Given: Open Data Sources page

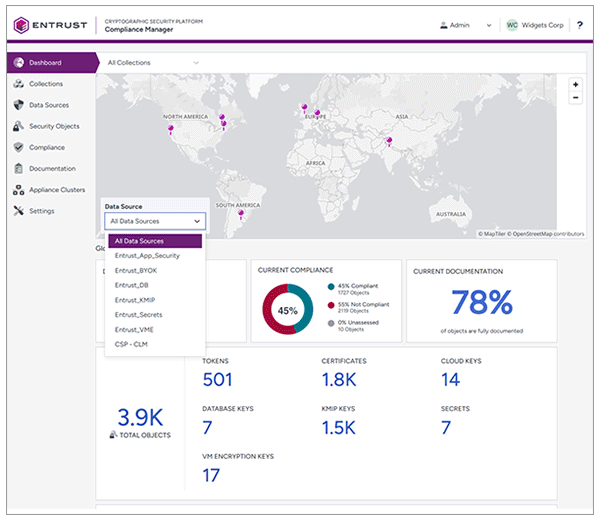Looking at the screenshot, I should tap(49, 105).
